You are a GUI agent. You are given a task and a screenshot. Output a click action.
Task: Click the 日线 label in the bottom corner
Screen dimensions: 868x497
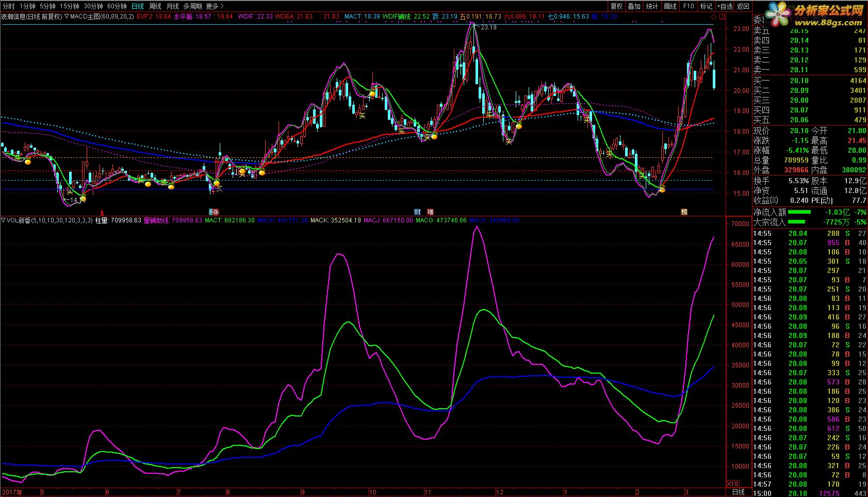(739, 492)
